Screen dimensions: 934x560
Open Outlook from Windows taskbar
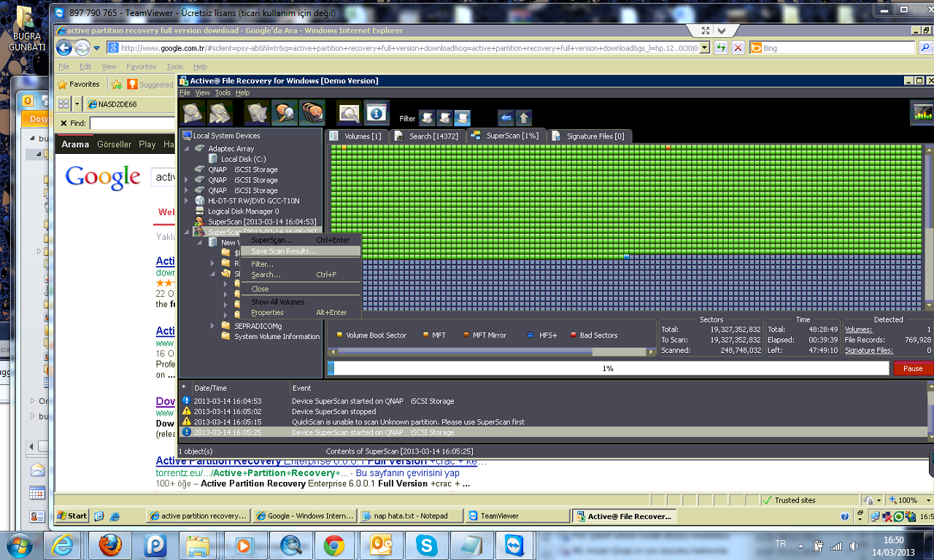tap(380, 545)
